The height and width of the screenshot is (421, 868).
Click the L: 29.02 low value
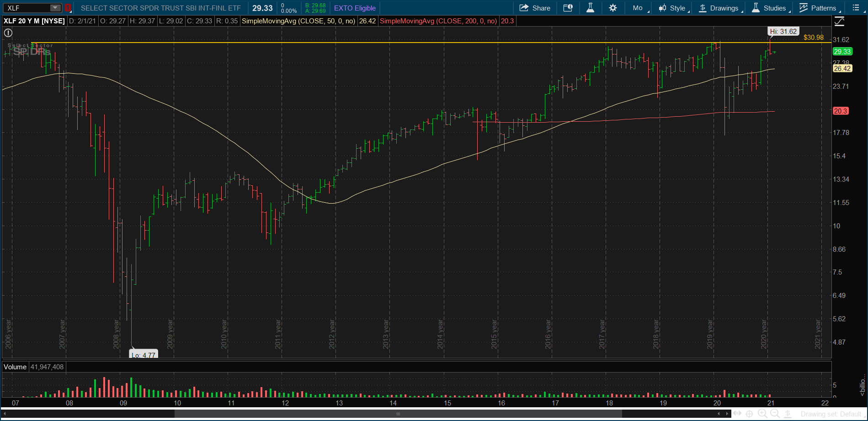tap(171, 21)
